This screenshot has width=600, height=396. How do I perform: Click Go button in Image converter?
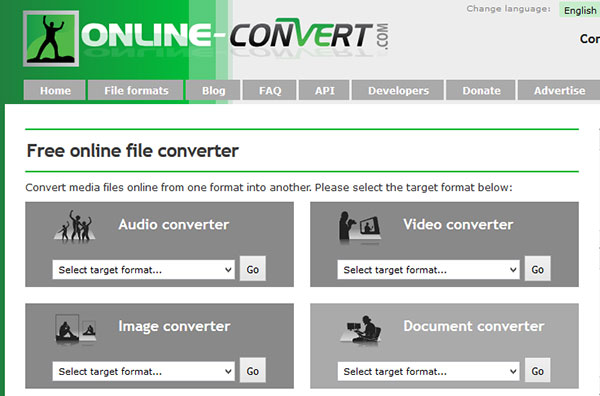(x=253, y=370)
